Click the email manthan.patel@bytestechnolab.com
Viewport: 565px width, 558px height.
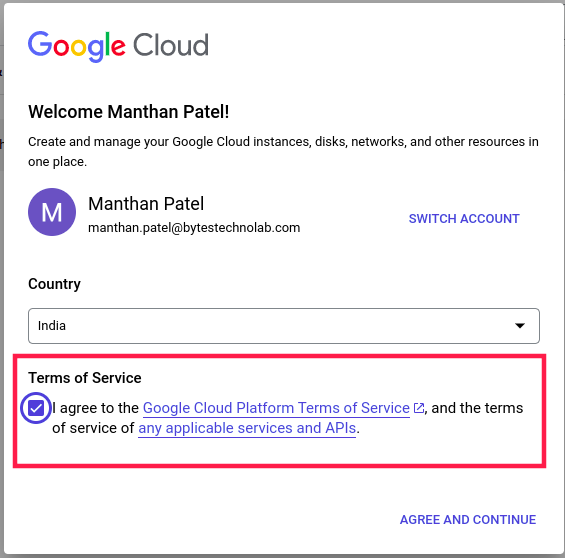194,228
